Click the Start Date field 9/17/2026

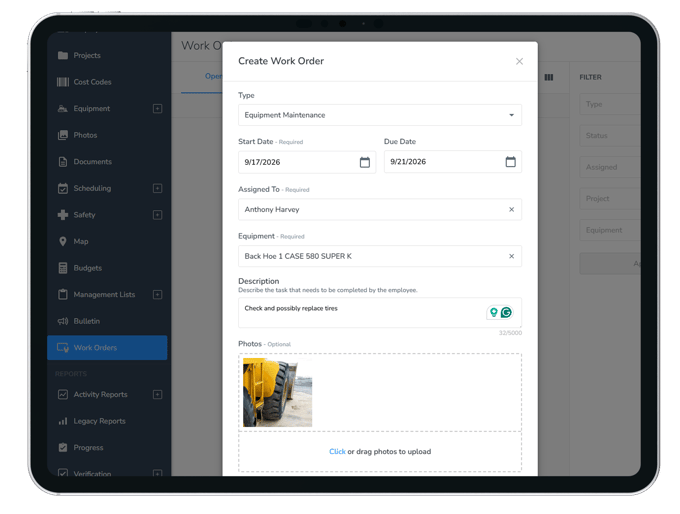(307, 162)
